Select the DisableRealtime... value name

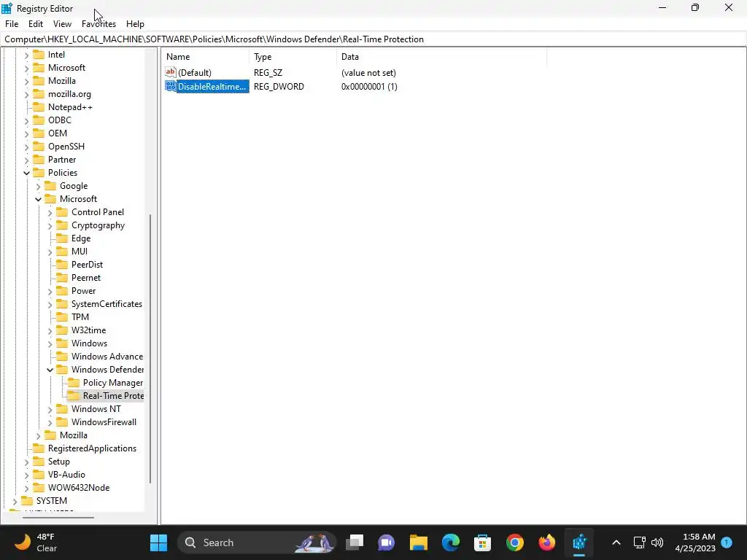coord(212,87)
